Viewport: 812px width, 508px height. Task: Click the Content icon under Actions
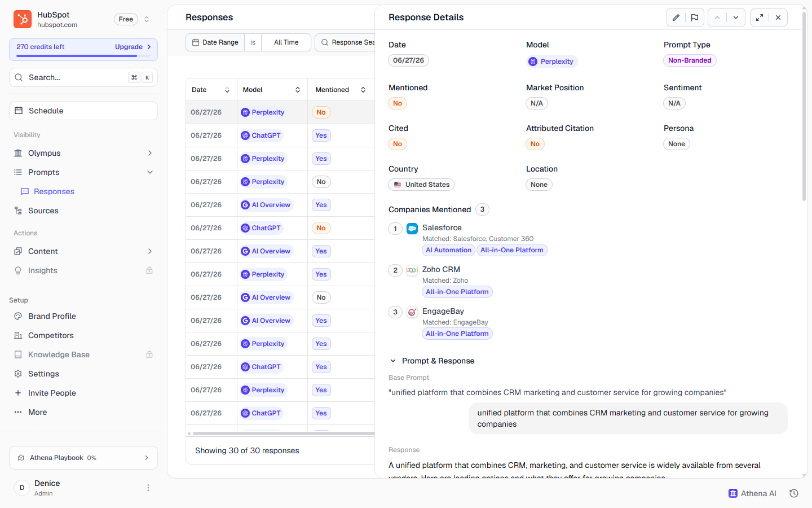pyautogui.click(x=18, y=251)
